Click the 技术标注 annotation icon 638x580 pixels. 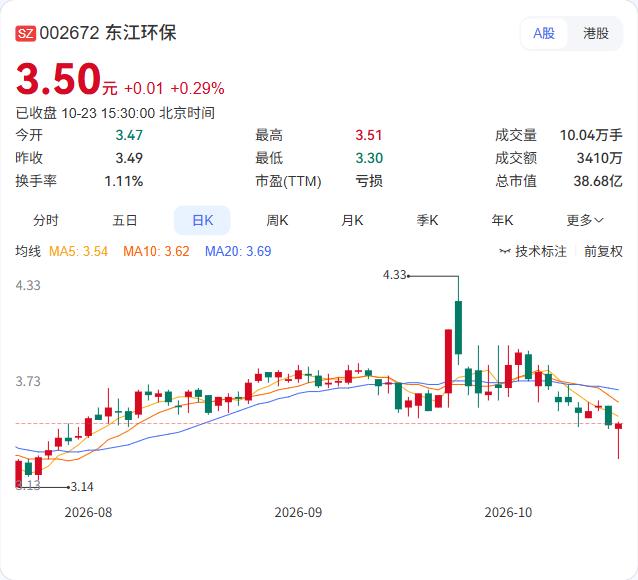505,252
